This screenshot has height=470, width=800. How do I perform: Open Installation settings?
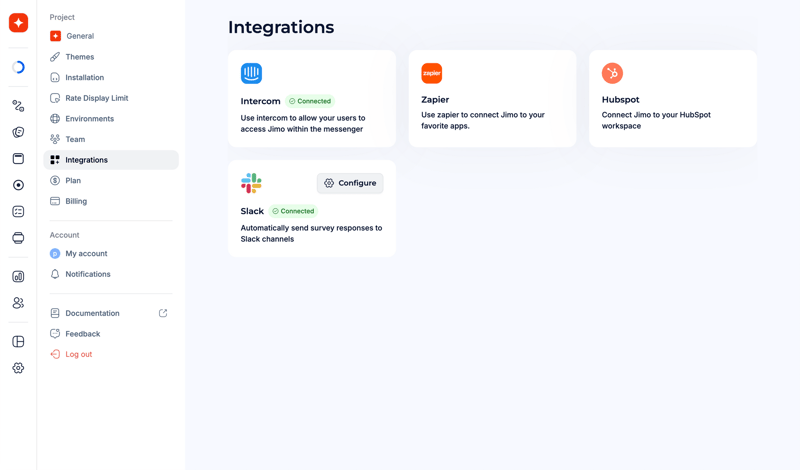click(x=111, y=78)
